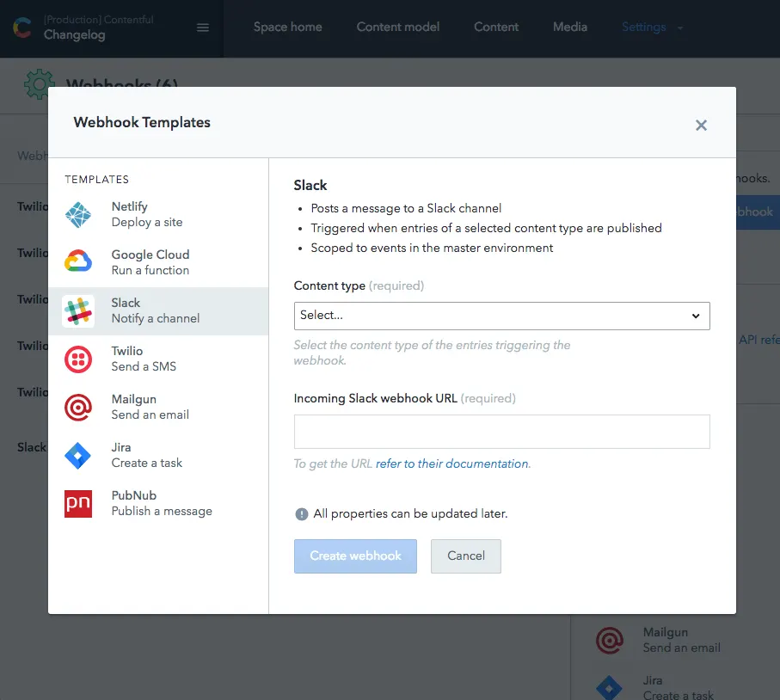Click the Create webhook button
Viewport: 780px width, 700px height.
pyautogui.click(x=355, y=556)
